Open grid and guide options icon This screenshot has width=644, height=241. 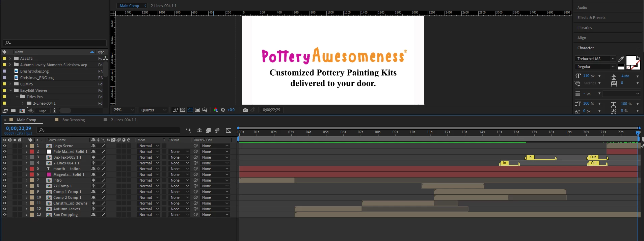click(x=205, y=110)
